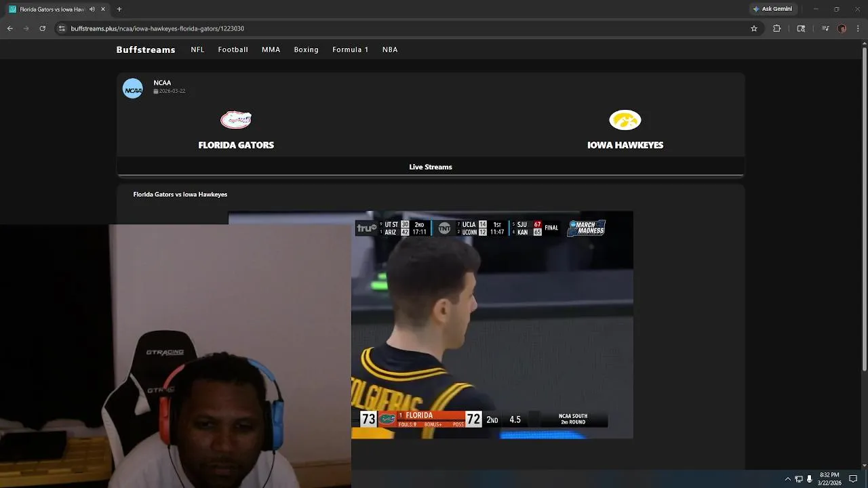This screenshot has width=868, height=488.
Task: Show hidden system tray icons
Action: (787, 479)
